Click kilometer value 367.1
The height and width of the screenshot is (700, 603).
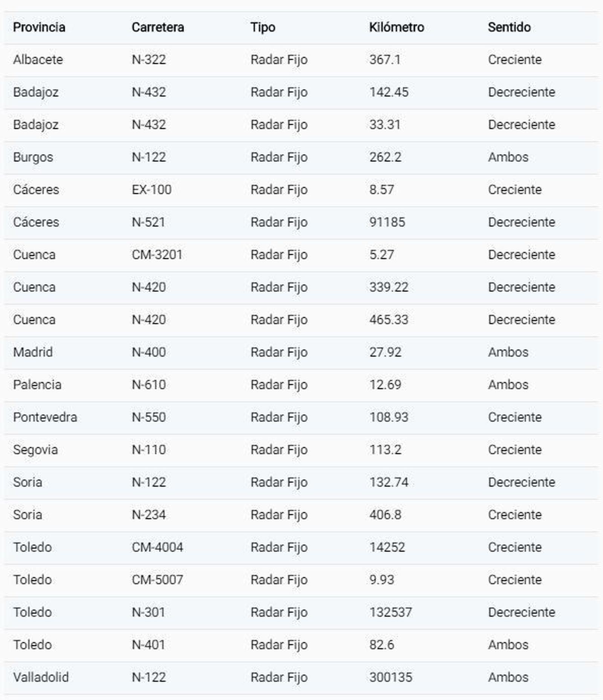click(x=384, y=60)
